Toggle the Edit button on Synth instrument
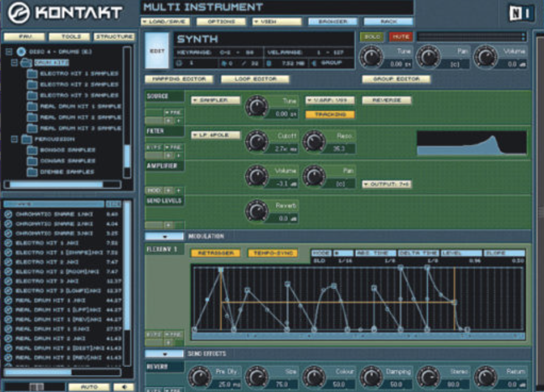544x392 pixels. 157,51
